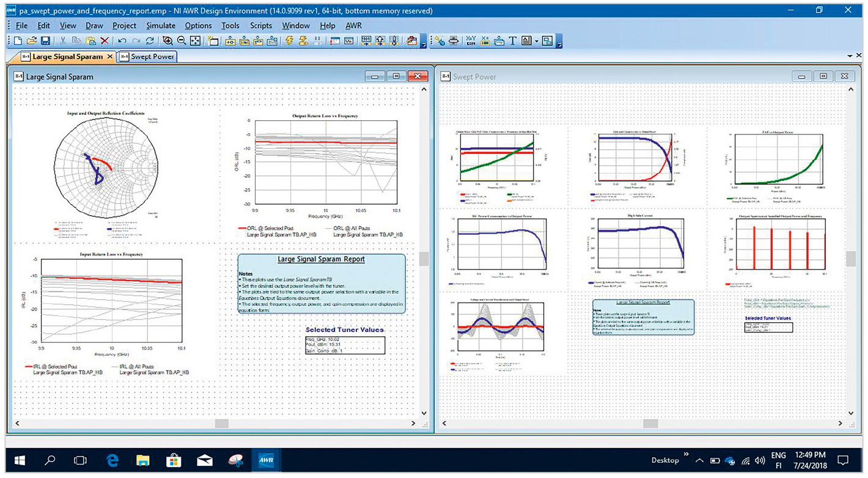
Task: Close the Large Signal Sparam tab
Action: pyautogui.click(x=110, y=56)
